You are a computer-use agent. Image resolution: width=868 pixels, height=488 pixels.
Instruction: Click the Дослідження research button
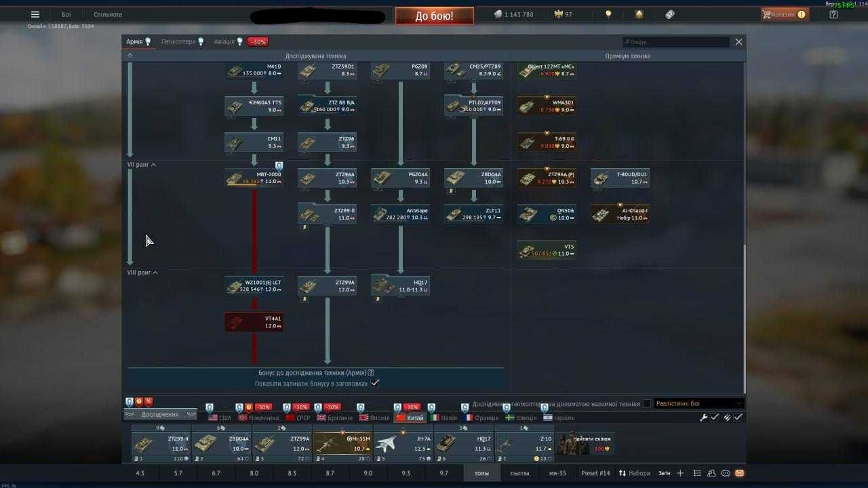click(160, 414)
